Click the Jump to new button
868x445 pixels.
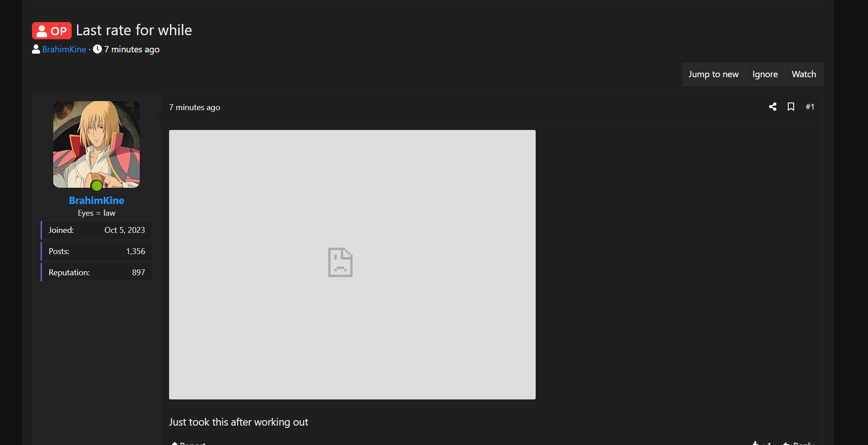pos(713,74)
